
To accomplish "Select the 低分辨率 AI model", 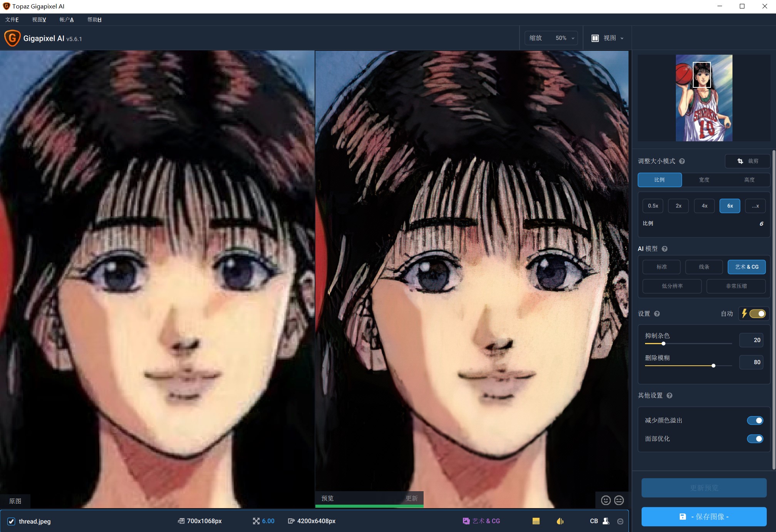I will [672, 286].
